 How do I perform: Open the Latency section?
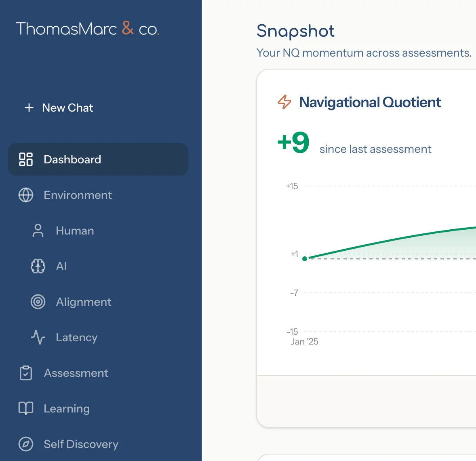pyautogui.click(x=76, y=337)
